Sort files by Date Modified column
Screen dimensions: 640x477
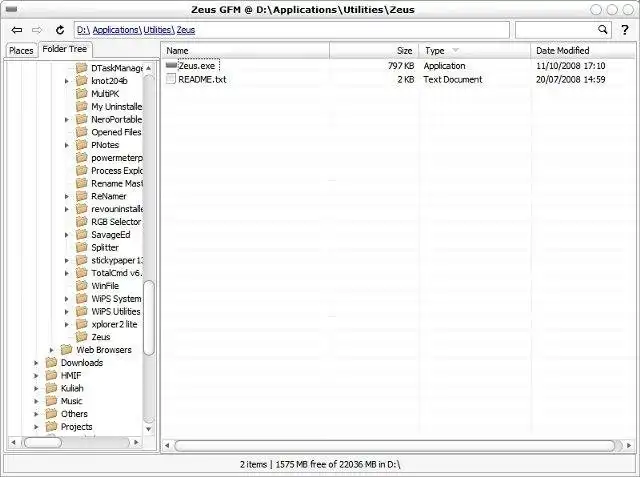pyautogui.click(x=583, y=51)
